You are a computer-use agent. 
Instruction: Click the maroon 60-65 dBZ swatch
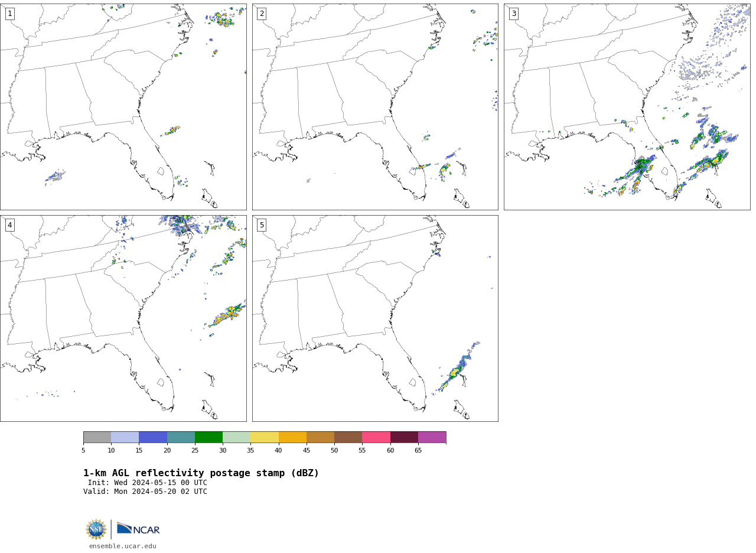pyautogui.click(x=404, y=437)
